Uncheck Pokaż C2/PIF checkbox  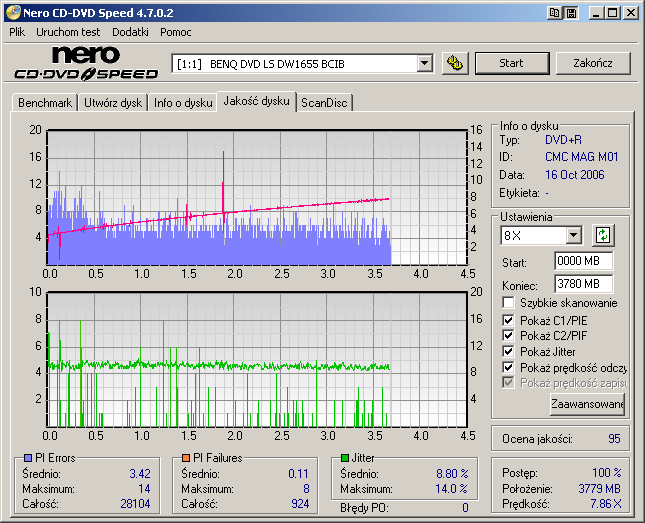(508, 335)
